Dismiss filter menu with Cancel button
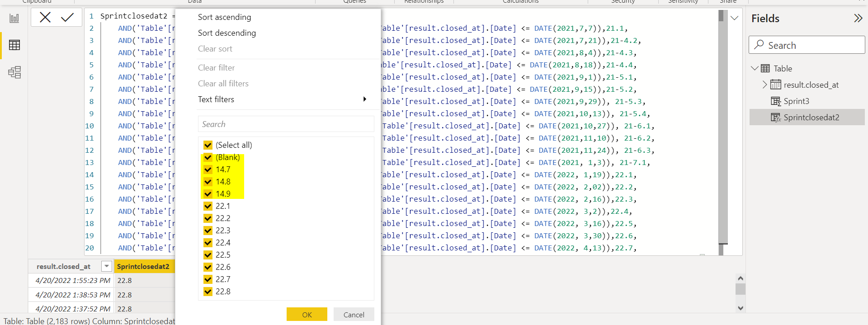Image resolution: width=868 pixels, height=325 pixels. point(354,314)
